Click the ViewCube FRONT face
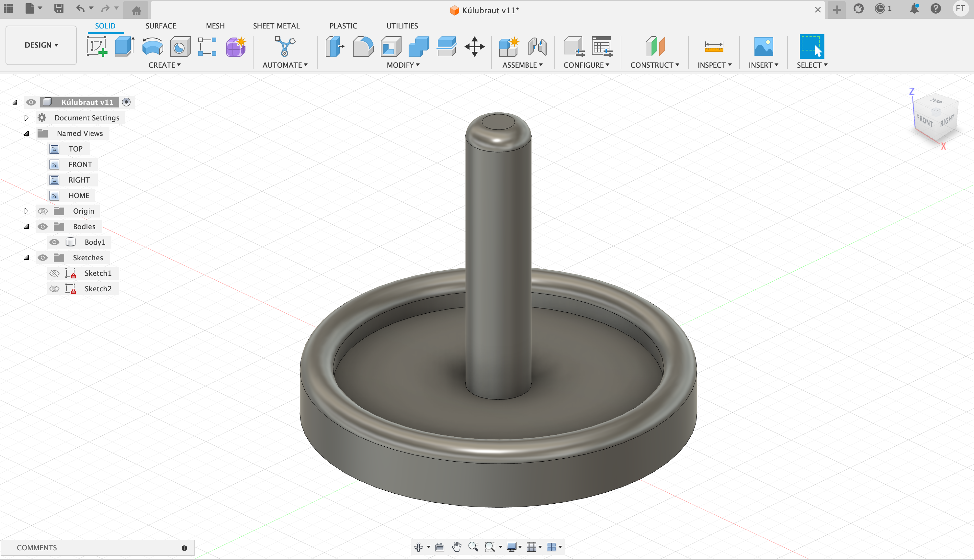The image size is (974, 560). [x=924, y=121]
